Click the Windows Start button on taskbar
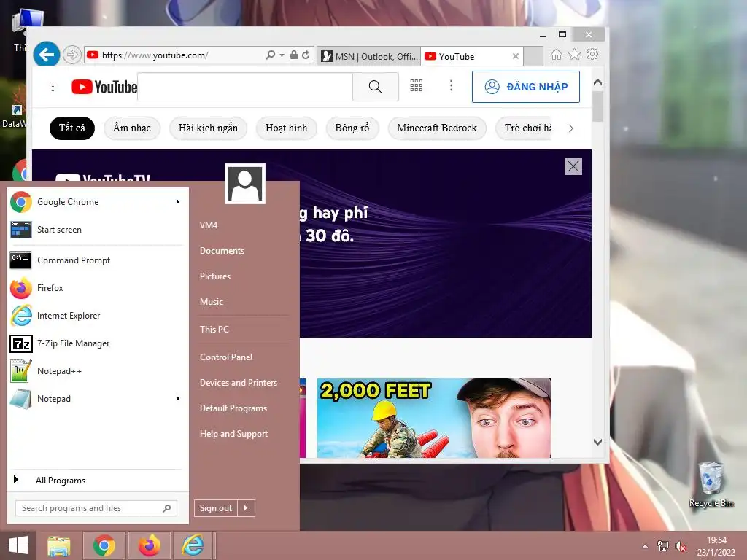The image size is (747, 560). (18, 545)
